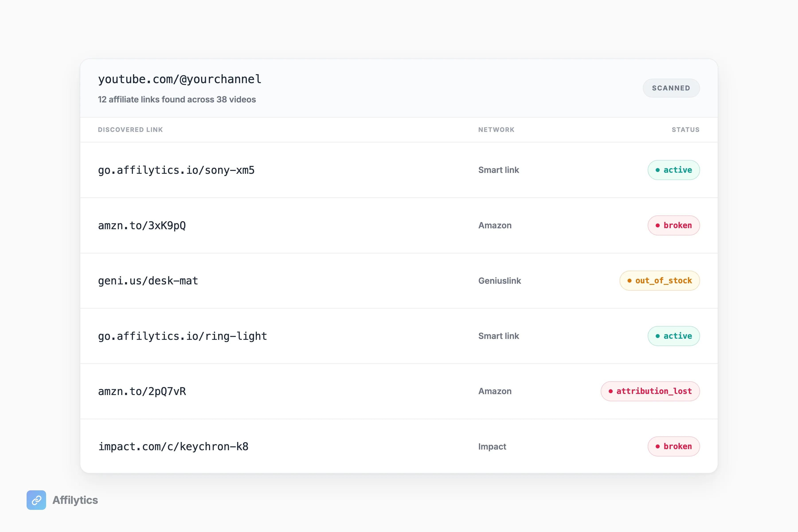Click active status badge for sony-xm5
This screenshot has height=532, width=798.
click(673, 170)
